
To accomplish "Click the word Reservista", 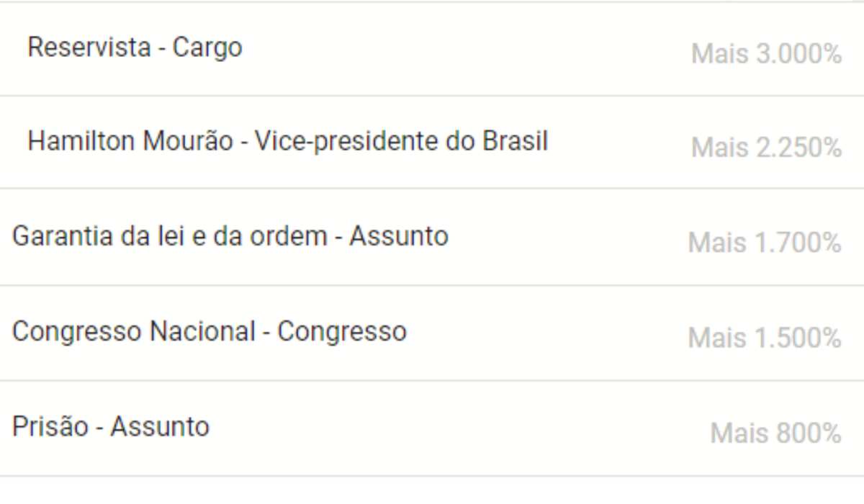I will (x=89, y=48).
